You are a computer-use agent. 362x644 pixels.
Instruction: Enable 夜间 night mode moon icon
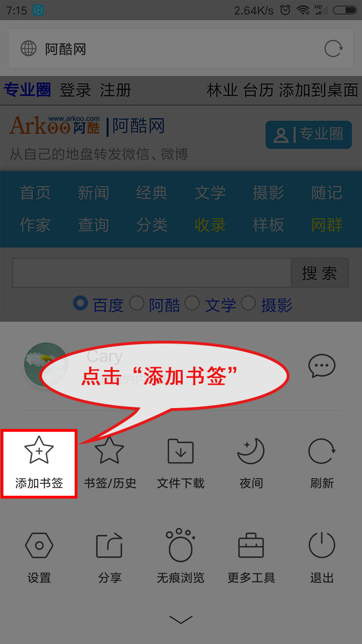point(251,451)
